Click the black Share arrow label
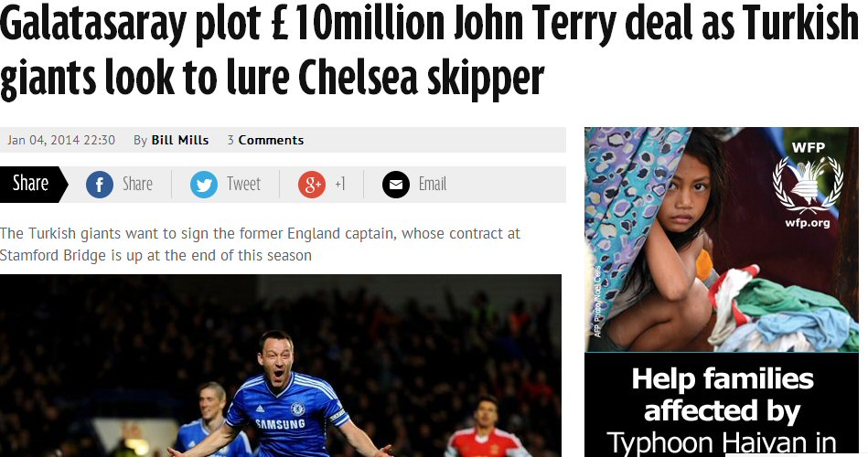The width and height of the screenshot is (868, 457). coord(34,185)
